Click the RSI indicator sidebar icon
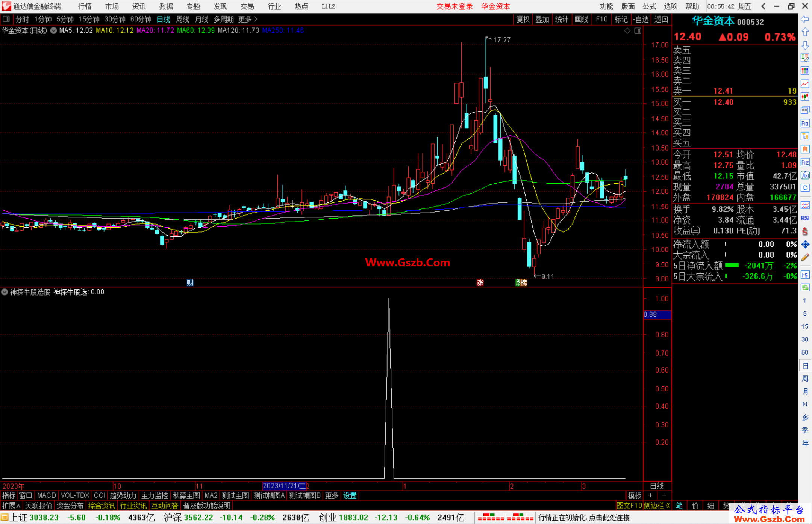 [805, 218]
